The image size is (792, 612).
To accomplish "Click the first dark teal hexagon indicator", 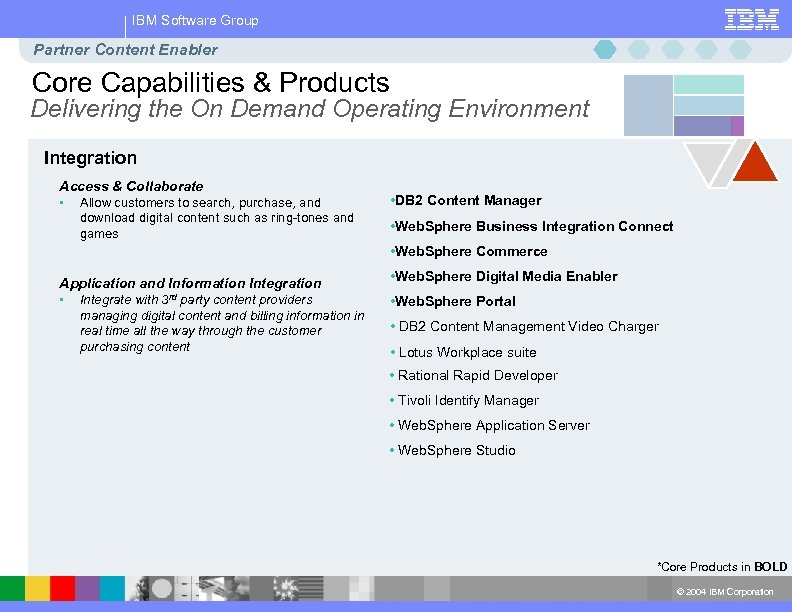I will point(605,49).
